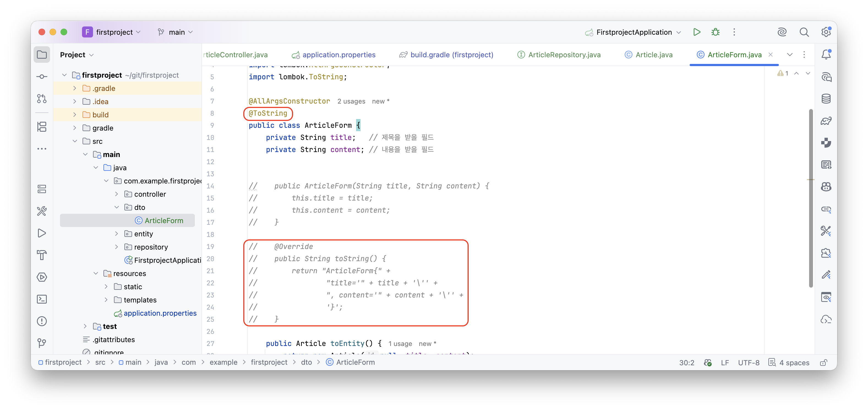This screenshot has height=411, width=868.
Task: Open the 4 spaces indent settings
Action: click(x=789, y=363)
